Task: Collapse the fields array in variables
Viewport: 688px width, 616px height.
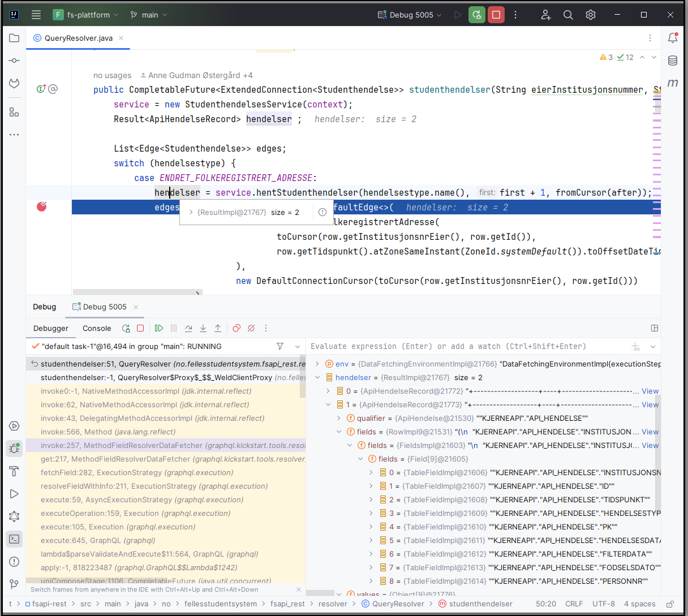Action: 360,459
